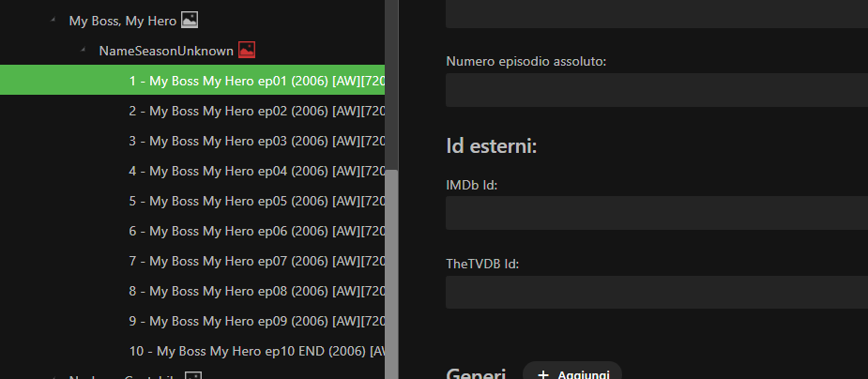868x379 pixels.
Task: Click image icon next to My Boss, My Hero
Action: [190, 21]
